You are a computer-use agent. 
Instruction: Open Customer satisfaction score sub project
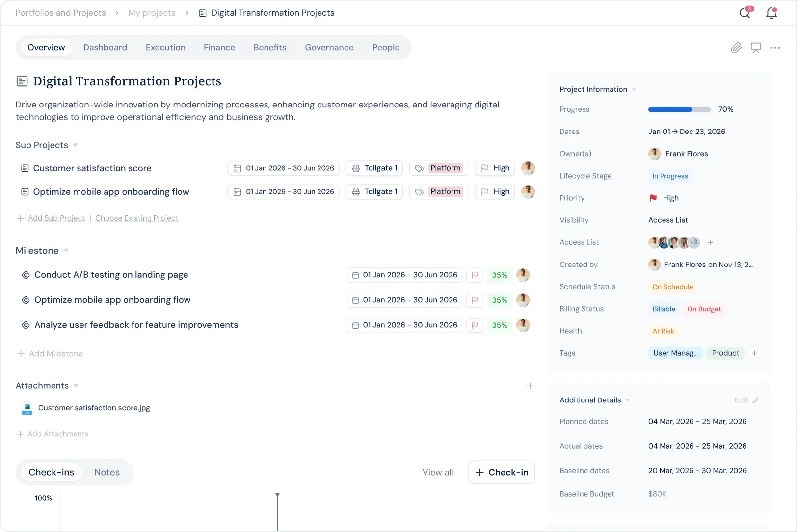pos(92,168)
